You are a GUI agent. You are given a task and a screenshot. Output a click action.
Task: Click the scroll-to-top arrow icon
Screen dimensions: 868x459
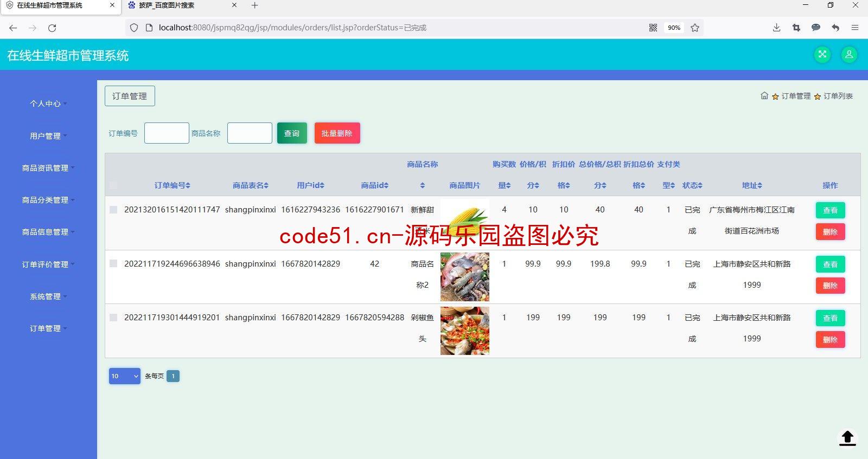[x=847, y=438]
